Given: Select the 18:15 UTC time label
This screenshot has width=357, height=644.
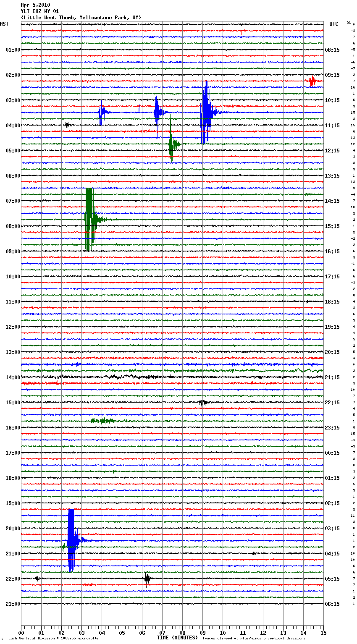Looking at the screenshot, I should pyautogui.click(x=332, y=302).
